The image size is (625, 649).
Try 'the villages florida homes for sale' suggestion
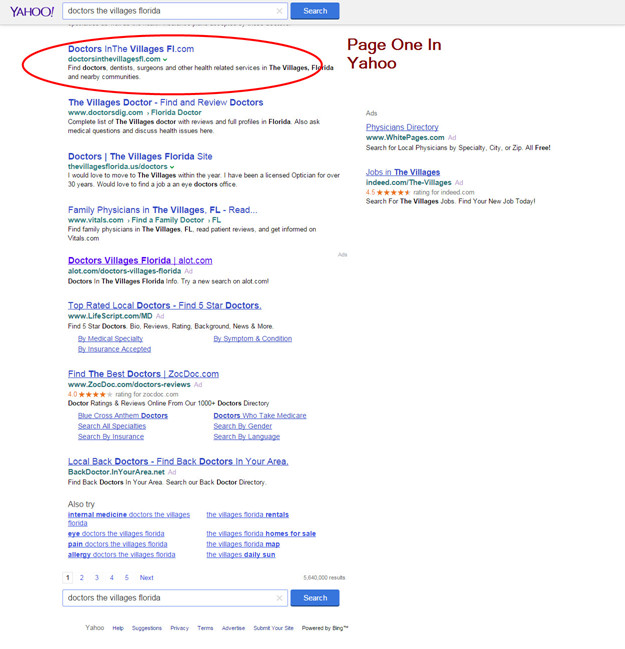tap(260, 534)
